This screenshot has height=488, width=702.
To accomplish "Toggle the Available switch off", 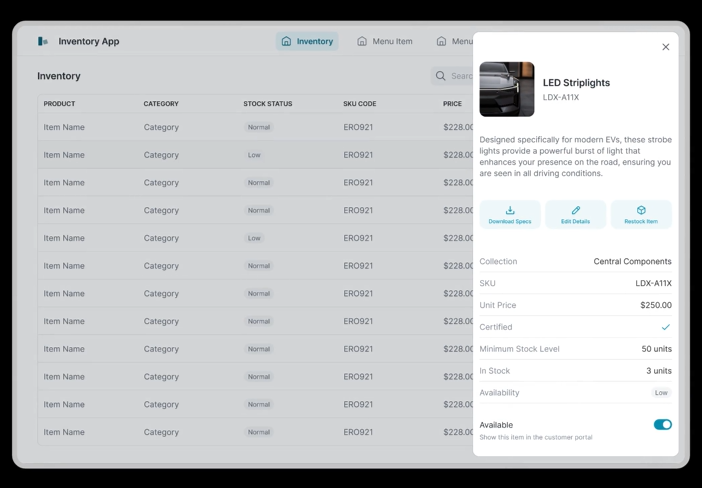I will click(x=662, y=425).
